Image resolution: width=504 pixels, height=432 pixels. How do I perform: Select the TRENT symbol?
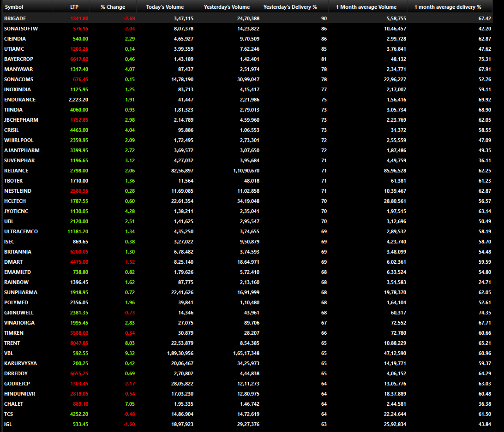pos(12,343)
